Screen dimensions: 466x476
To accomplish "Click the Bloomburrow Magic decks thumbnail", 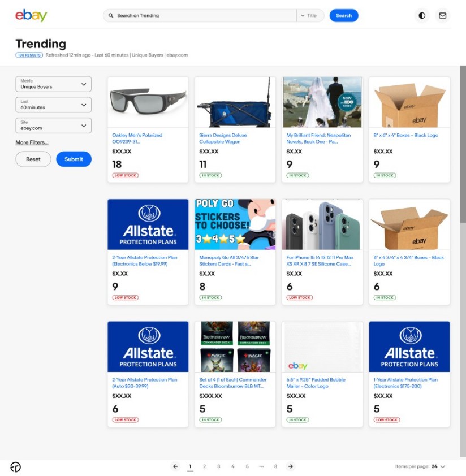I will (235, 347).
